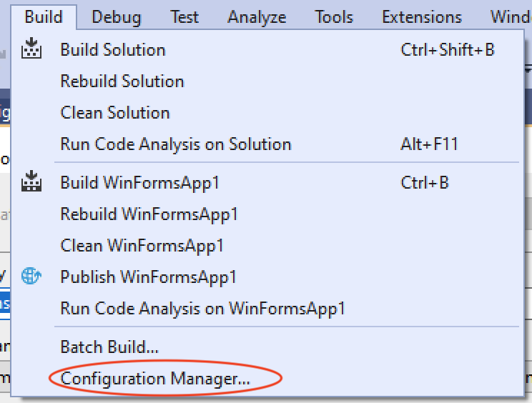
Task: Click the Publish WinFormsApp1 globe icon
Action: pos(31,277)
